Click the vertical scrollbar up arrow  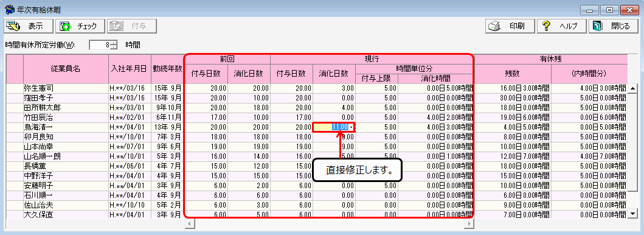pyautogui.click(x=633, y=88)
